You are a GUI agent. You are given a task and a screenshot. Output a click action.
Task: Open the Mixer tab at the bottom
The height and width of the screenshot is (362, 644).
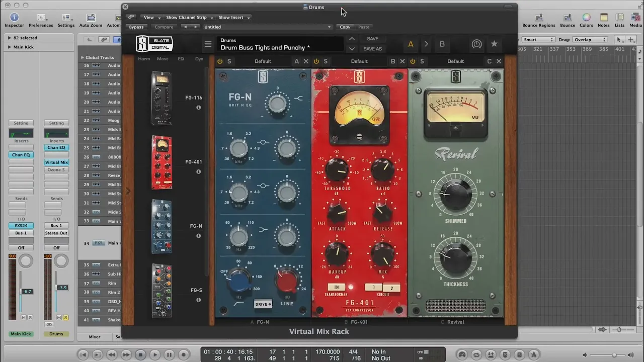coord(94,337)
